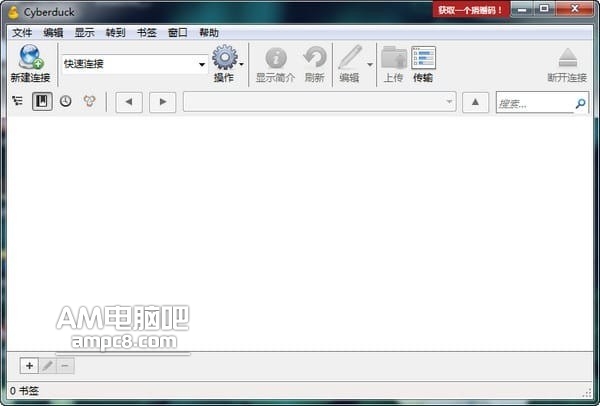Open the View menu (显示)
The height and width of the screenshot is (406, 600).
pos(85,33)
